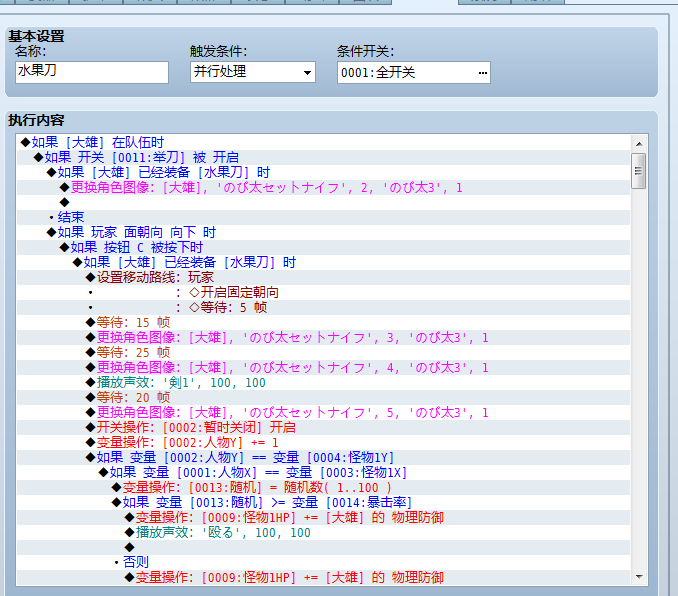Screen dimensions: 678x596
Task: Select the line 等待: 20 帧
Action: pyautogui.click(x=323, y=397)
